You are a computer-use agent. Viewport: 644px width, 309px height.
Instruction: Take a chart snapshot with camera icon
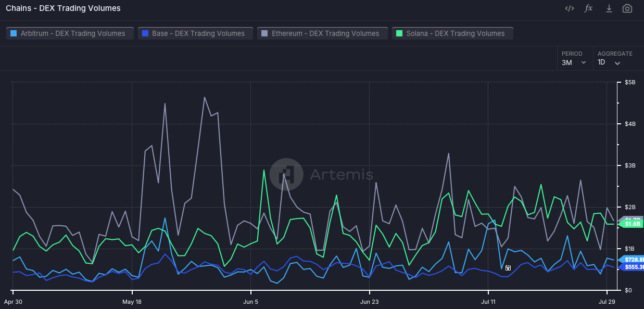point(627,8)
